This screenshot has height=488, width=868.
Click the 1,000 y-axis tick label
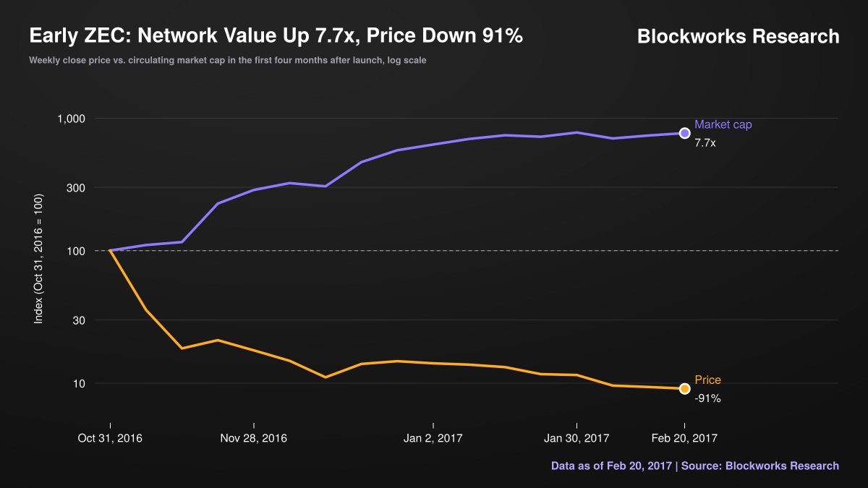[72, 119]
